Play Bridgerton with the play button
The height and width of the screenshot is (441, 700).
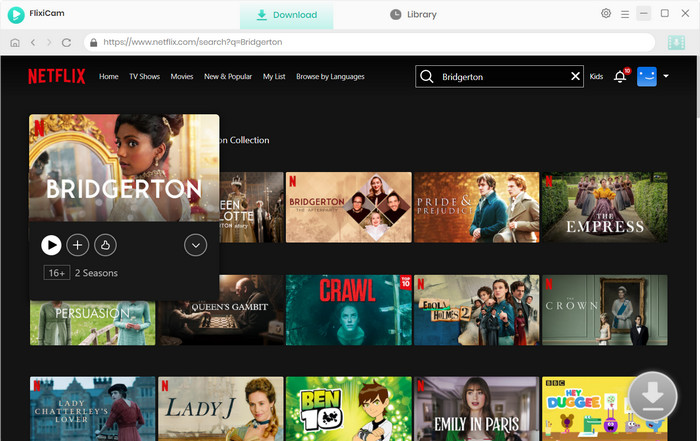(51, 245)
